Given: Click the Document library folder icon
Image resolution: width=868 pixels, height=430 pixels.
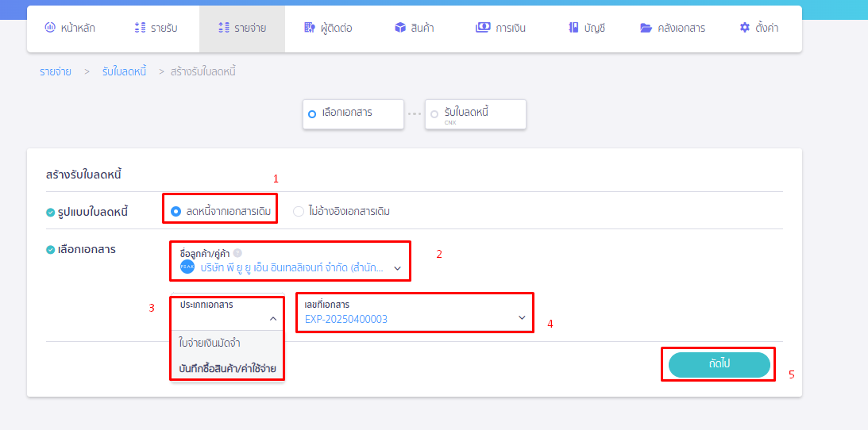Looking at the screenshot, I should click(646, 28).
